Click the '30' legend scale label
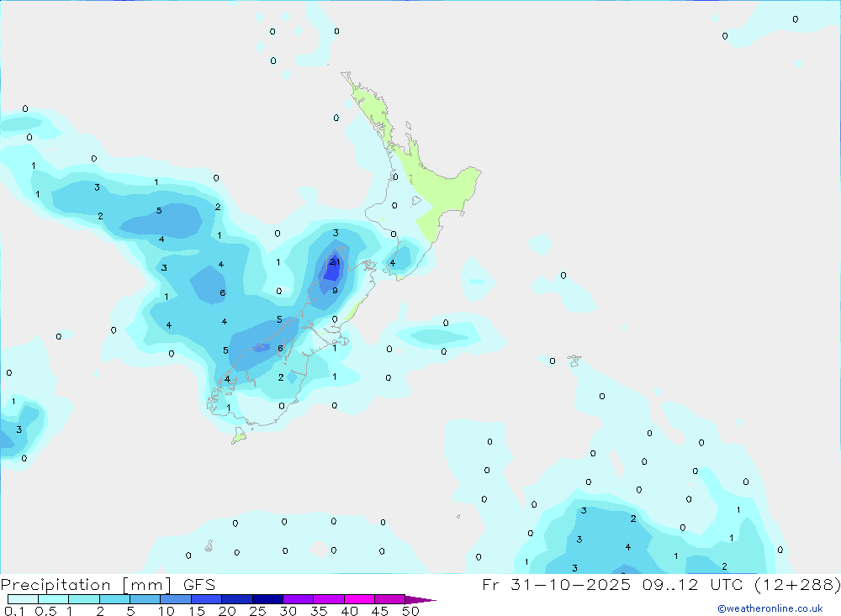Screen dimensions: 841x616 [x=288, y=611]
